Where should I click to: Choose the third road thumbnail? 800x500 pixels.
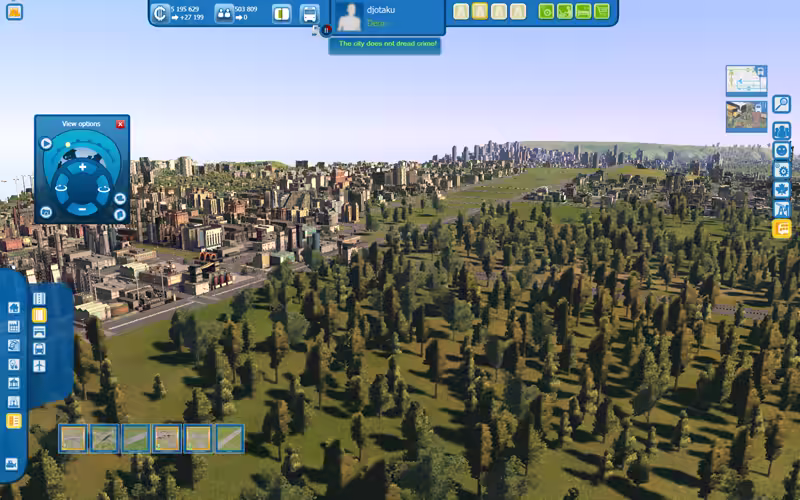[136, 439]
